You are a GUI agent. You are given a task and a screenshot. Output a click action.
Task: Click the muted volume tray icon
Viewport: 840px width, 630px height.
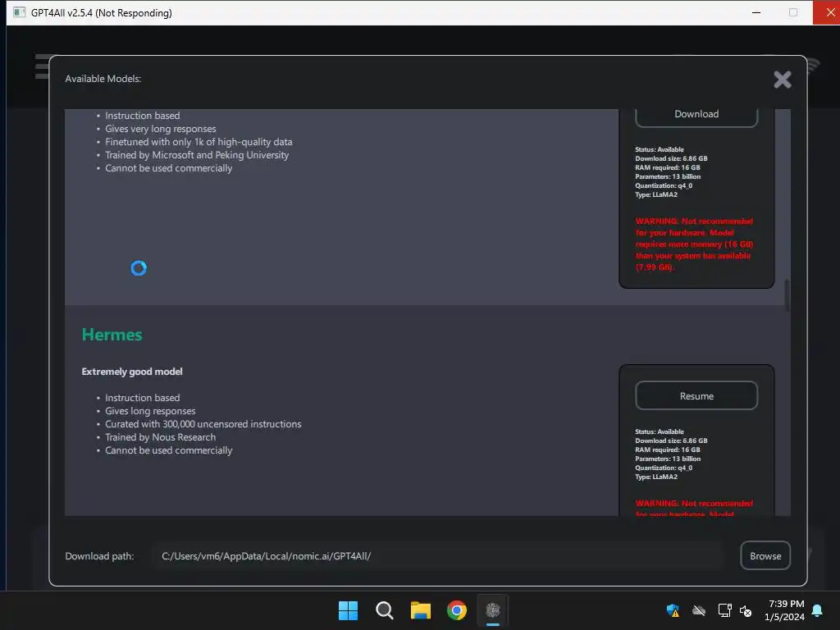745,610
